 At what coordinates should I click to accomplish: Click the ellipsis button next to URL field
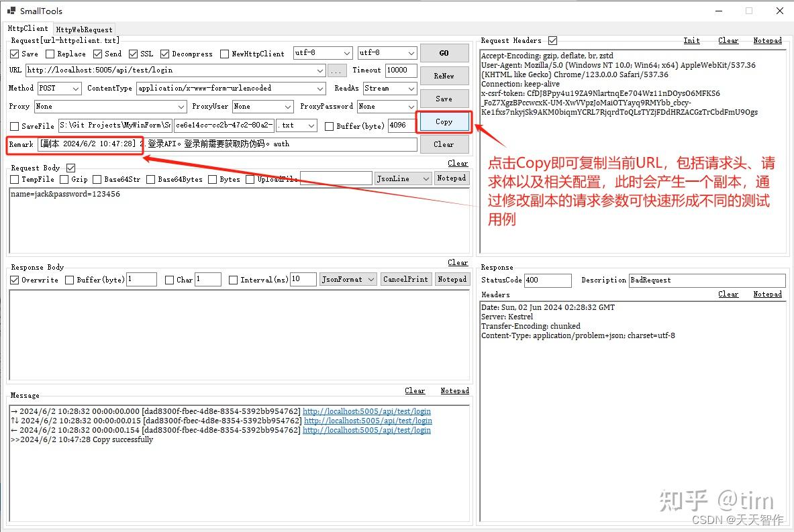(337, 70)
